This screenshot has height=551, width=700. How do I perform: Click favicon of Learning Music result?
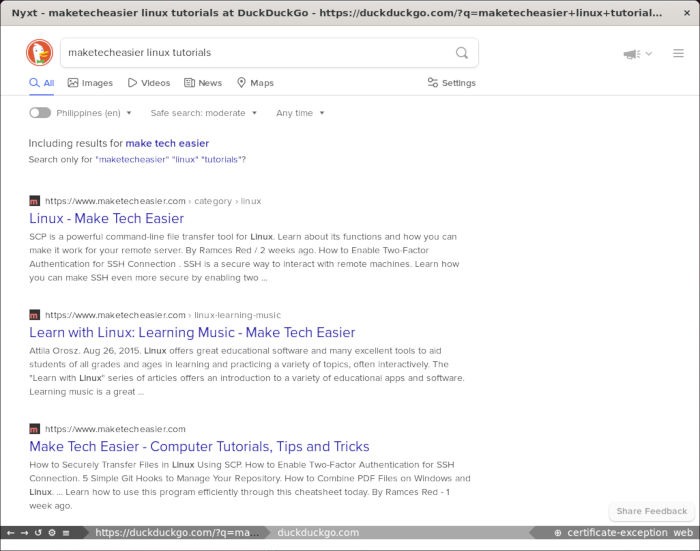[34, 315]
